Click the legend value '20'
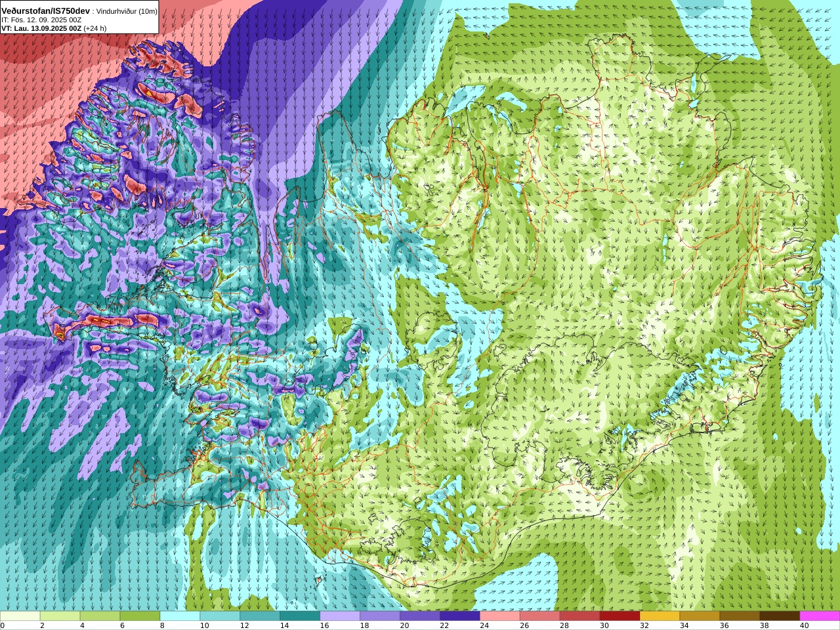The image size is (840, 630). click(x=404, y=626)
